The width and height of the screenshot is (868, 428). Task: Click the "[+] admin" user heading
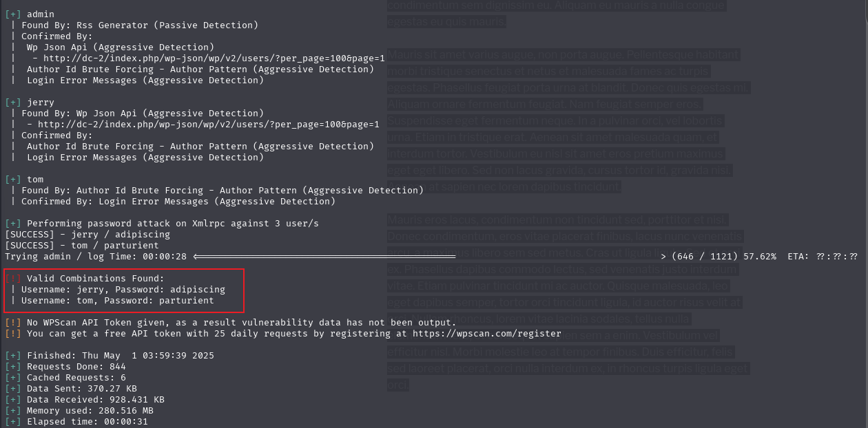pyautogui.click(x=30, y=14)
